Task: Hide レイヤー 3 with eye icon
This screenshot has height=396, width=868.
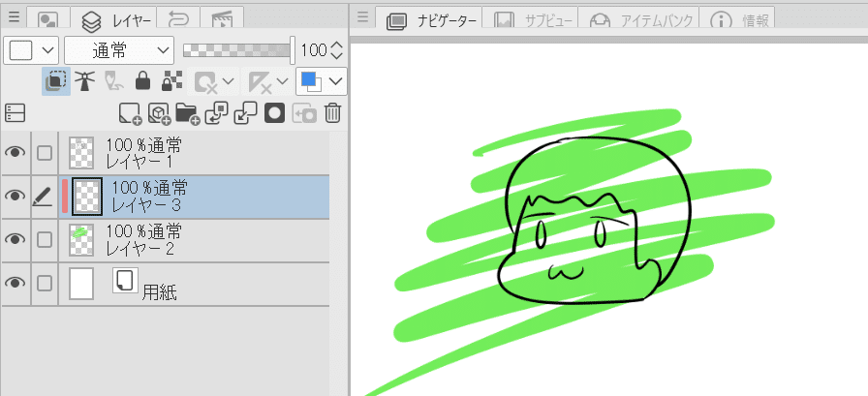Action: coord(15,196)
